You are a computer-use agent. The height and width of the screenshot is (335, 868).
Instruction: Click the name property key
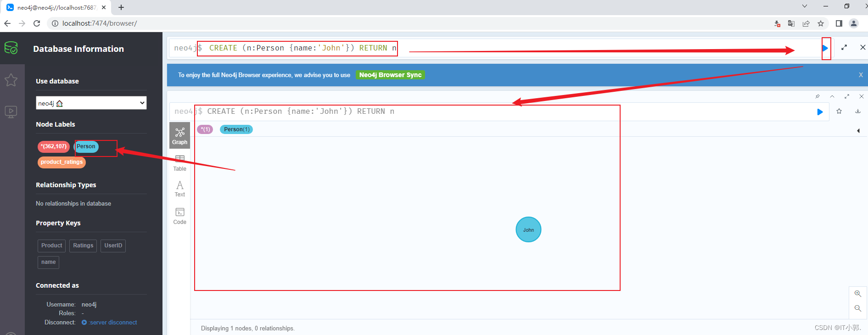48,262
